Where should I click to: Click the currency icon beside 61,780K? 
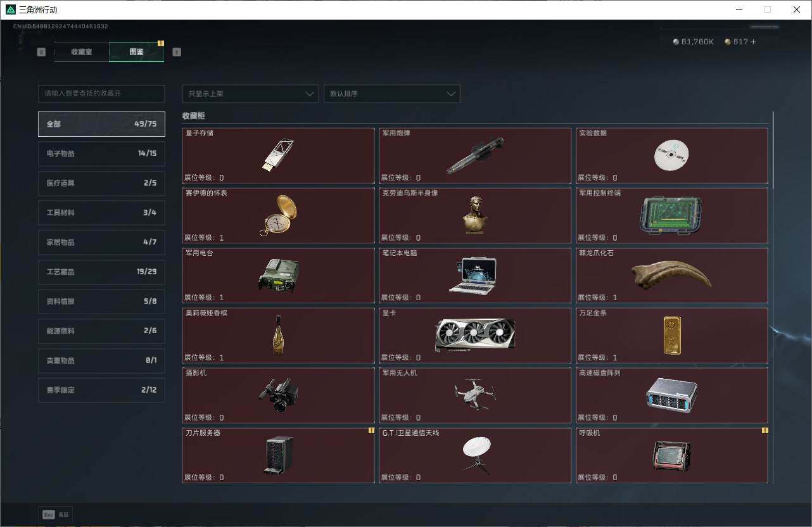676,42
